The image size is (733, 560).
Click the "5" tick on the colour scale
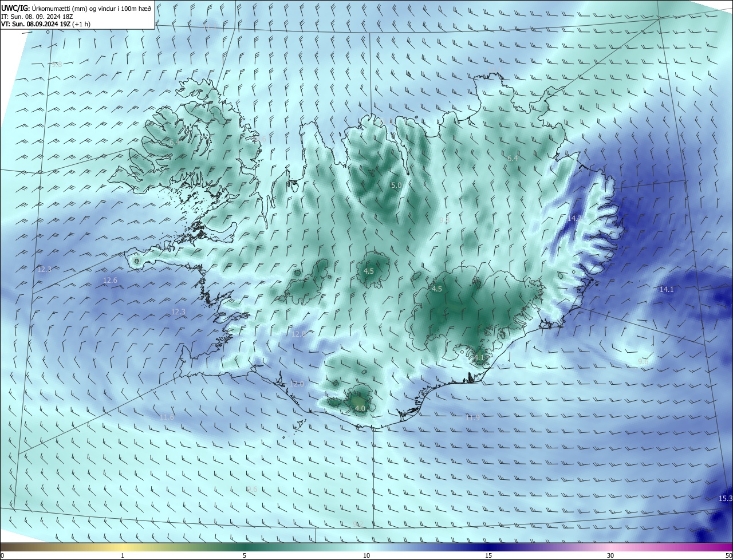coord(245,555)
